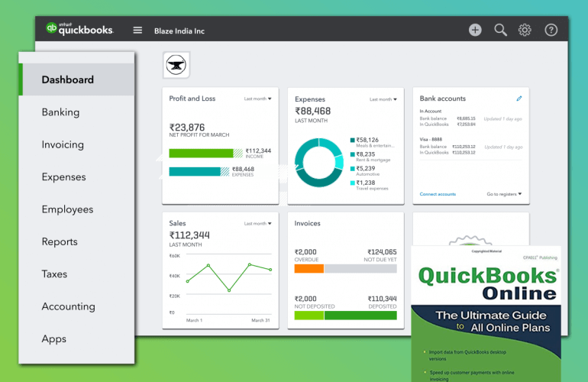Click ₹110,344 deposited amount

click(x=382, y=299)
